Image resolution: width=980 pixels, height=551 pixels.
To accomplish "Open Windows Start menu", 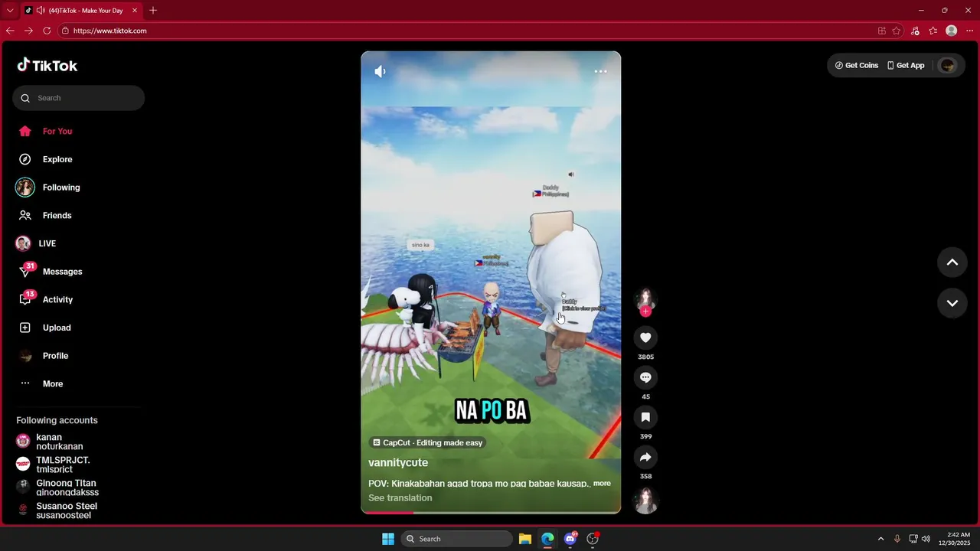I will (x=387, y=539).
